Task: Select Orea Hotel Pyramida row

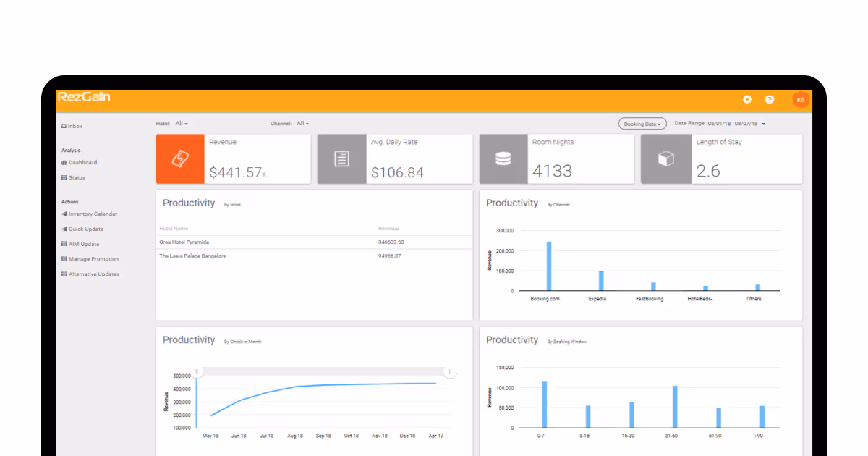Action: 314,242
